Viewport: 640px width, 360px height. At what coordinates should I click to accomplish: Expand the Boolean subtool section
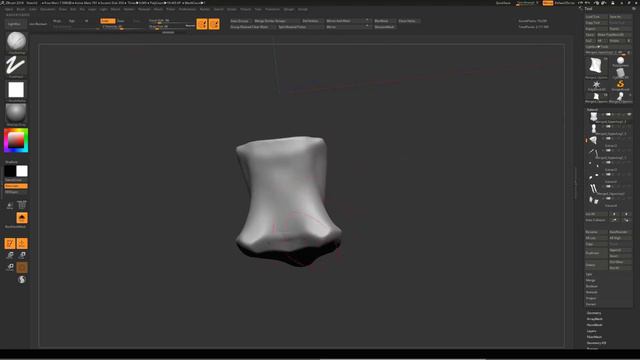point(592,286)
